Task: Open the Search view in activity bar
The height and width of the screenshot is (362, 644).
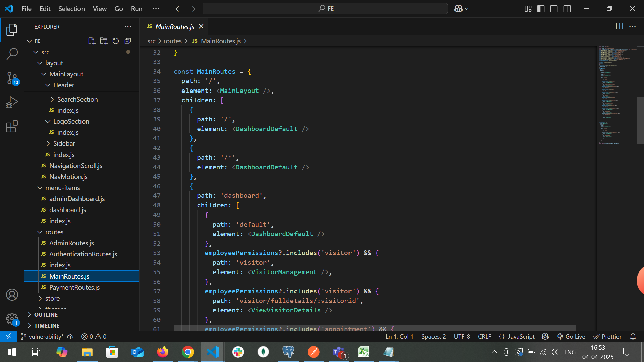Action: point(12,54)
